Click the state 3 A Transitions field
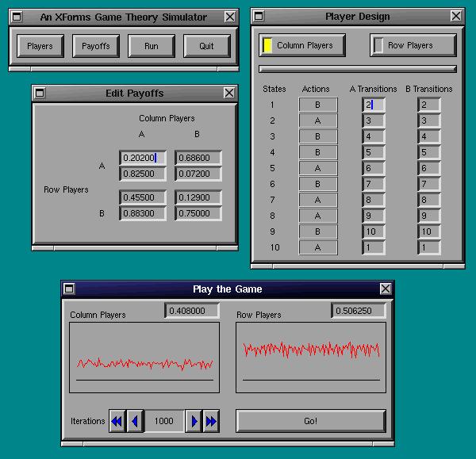Viewport: 476px width, 459px height. (374, 136)
